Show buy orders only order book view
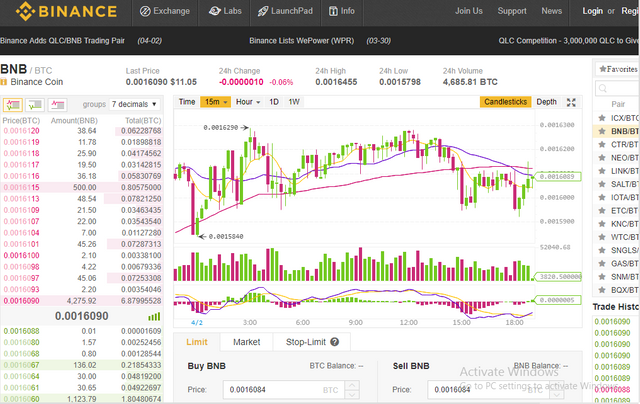The image size is (640, 404). (x=35, y=105)
